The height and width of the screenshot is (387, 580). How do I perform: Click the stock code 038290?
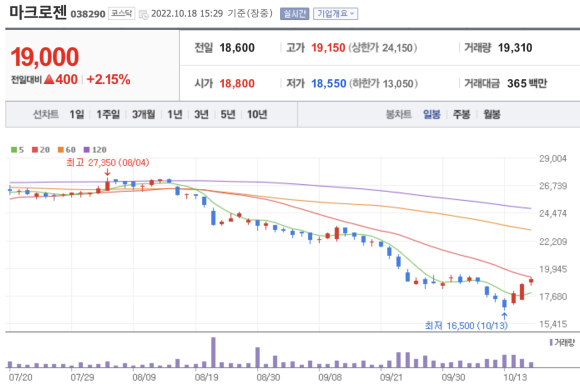click(x=88, y=14)
